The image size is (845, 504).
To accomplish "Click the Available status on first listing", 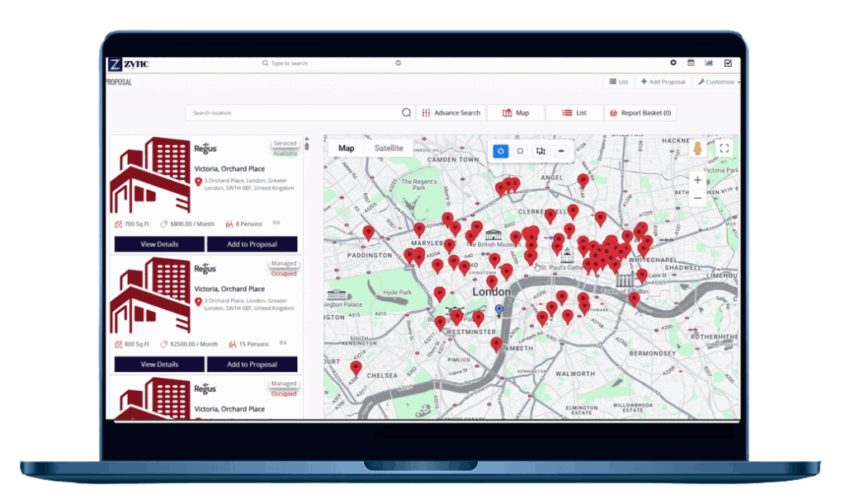I will pyautogui.click(x=285, y=153).
